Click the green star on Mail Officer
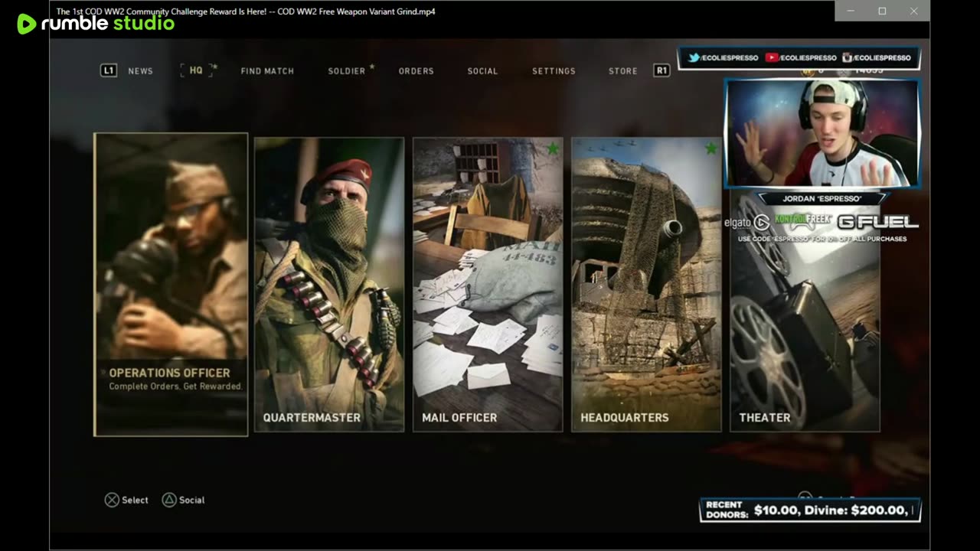The width and height of the screenshot is (980, 551). (x=553, y=148)
